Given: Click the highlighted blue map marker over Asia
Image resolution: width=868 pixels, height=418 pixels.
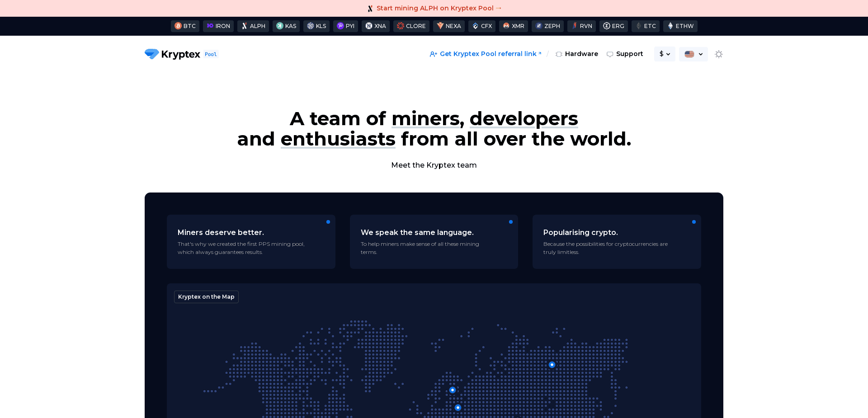Looking at the screenshot, I should (x=552, y=364).
